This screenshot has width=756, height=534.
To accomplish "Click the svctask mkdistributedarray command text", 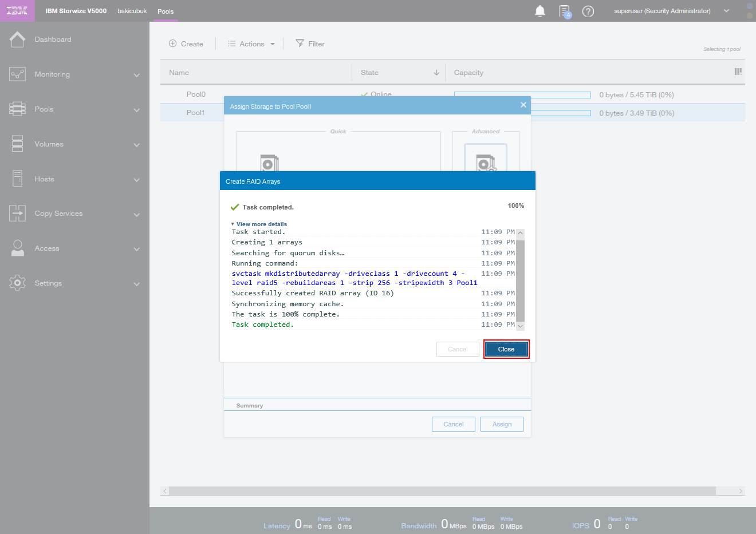I will [x=355, y=278].
